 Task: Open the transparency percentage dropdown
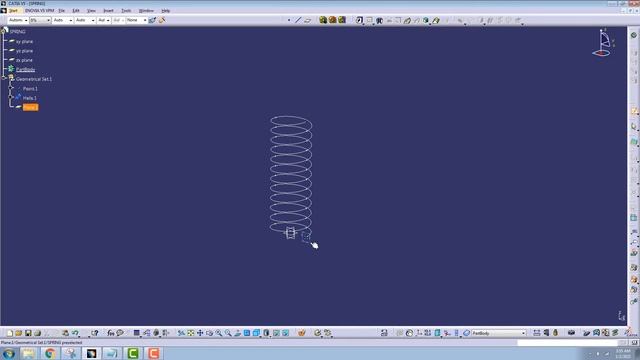coord(40,20)
